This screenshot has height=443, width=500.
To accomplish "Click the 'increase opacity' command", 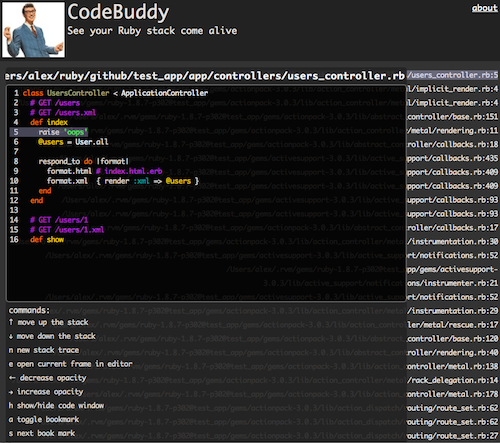I will (46, 392).
